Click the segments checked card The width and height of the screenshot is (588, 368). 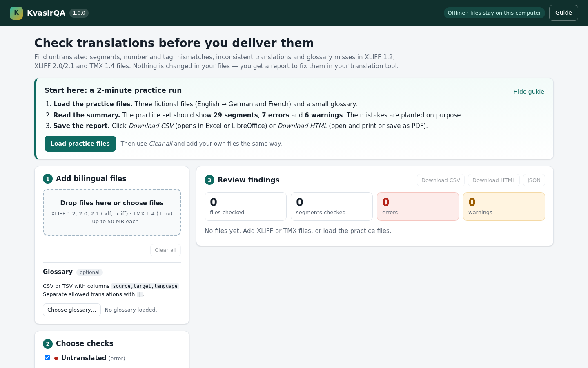click(332, 206)
